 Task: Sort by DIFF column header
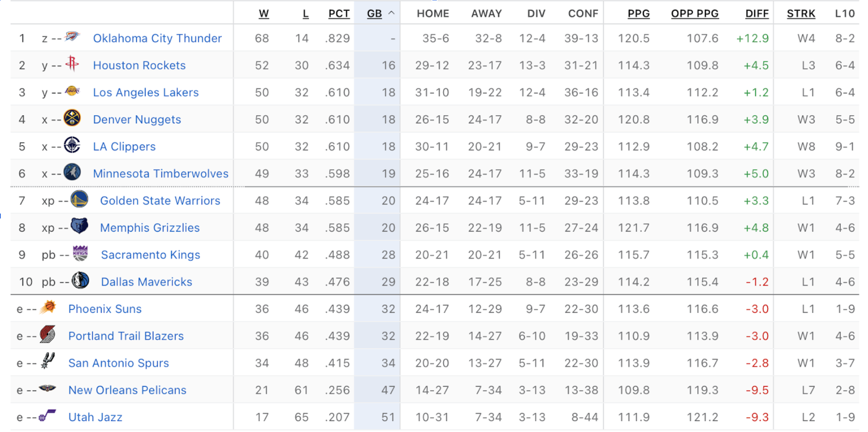757,14
